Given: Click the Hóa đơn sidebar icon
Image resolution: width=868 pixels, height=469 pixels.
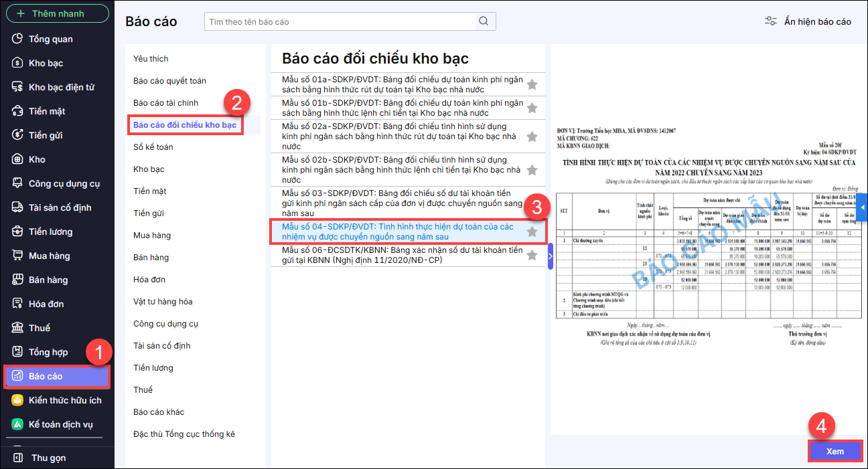Looking at the screenshot, I should point(18,304).
